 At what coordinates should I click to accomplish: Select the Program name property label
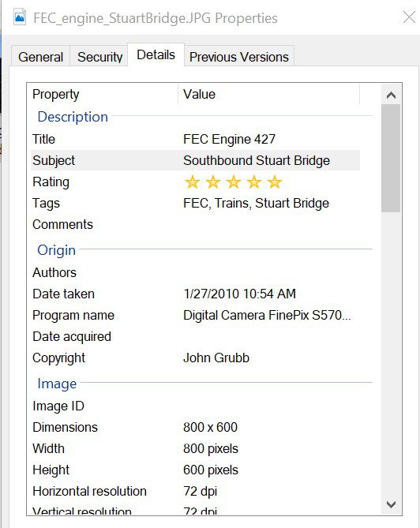pos(73,316)
